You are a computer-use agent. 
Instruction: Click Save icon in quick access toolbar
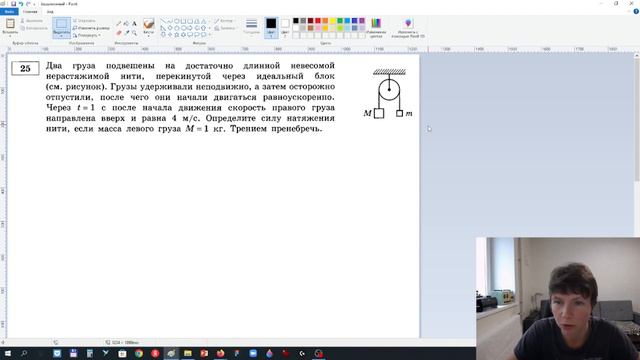tap(13, 4)
